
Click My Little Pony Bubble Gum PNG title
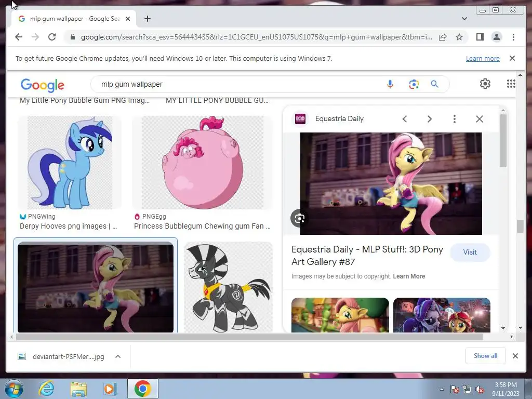pos(85,100)
